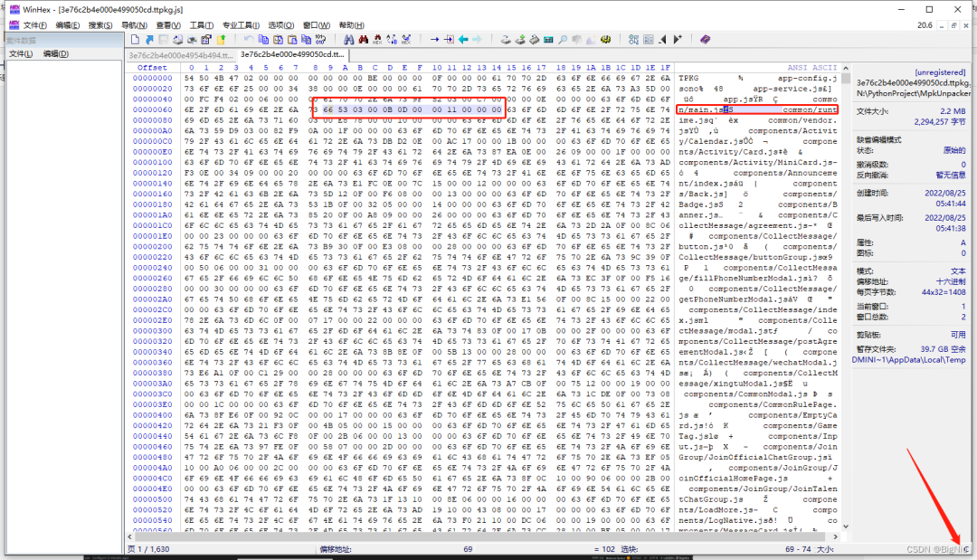Open the 专业工具(I) menu

point(241,25)
